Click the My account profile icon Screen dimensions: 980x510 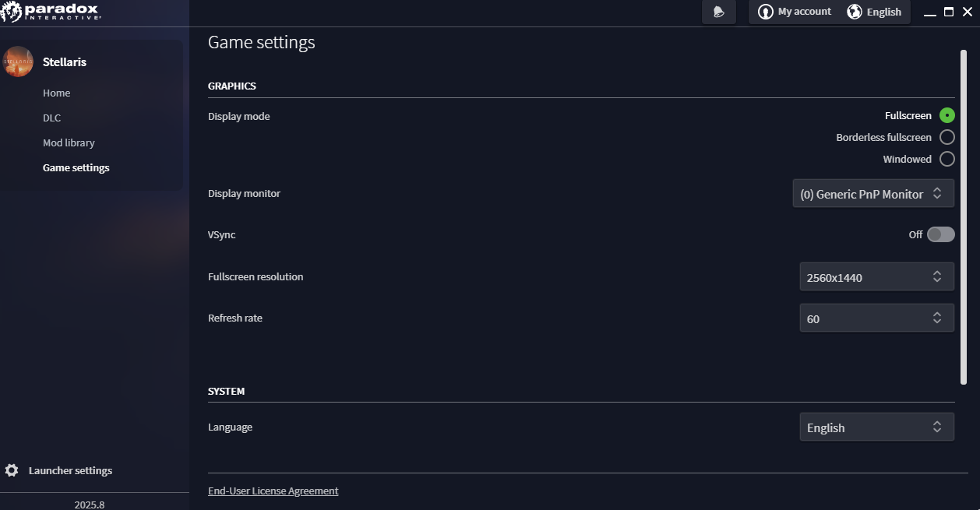click(766, 12)
